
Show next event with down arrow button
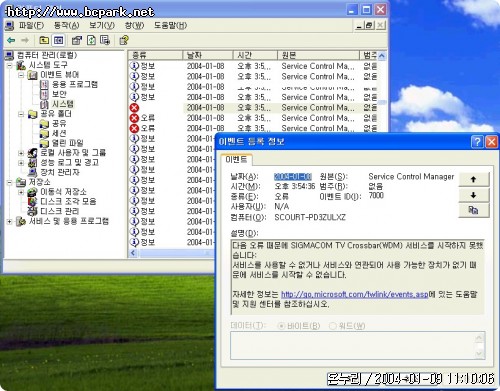pos(474,195)
